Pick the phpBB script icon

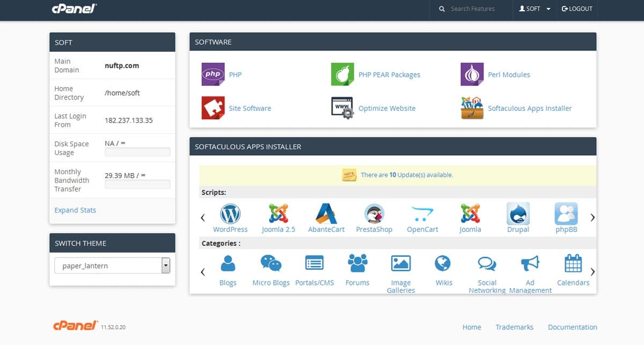click(x=566, y=214)
